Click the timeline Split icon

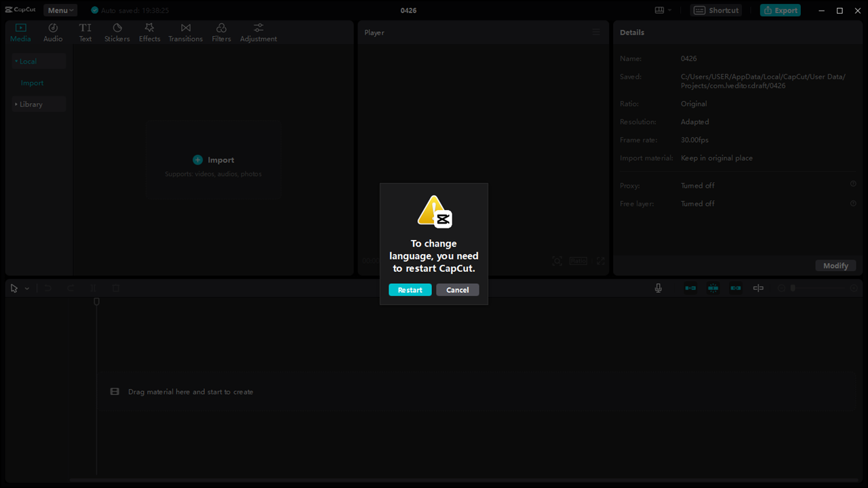point(94,288)
